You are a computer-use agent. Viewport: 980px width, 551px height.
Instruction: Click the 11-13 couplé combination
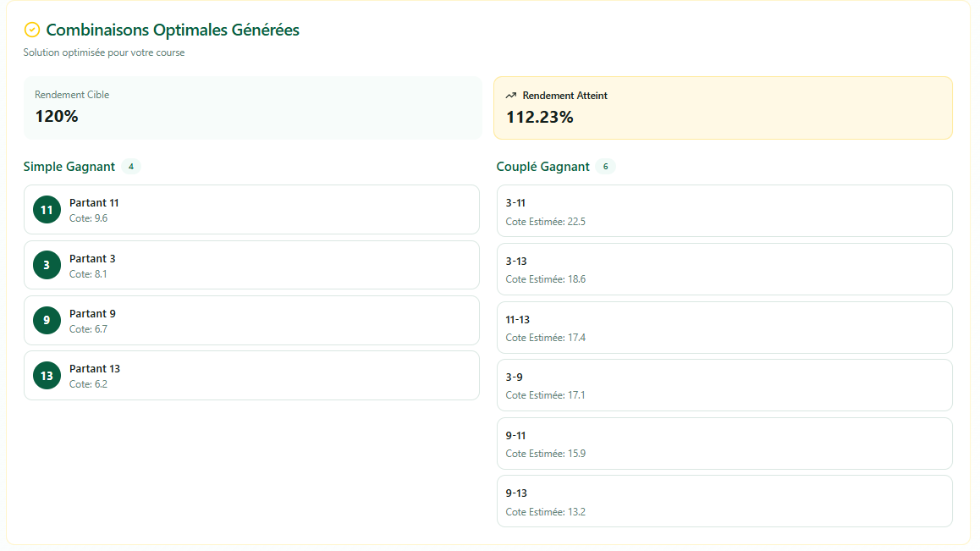click(x=724, y=328)
